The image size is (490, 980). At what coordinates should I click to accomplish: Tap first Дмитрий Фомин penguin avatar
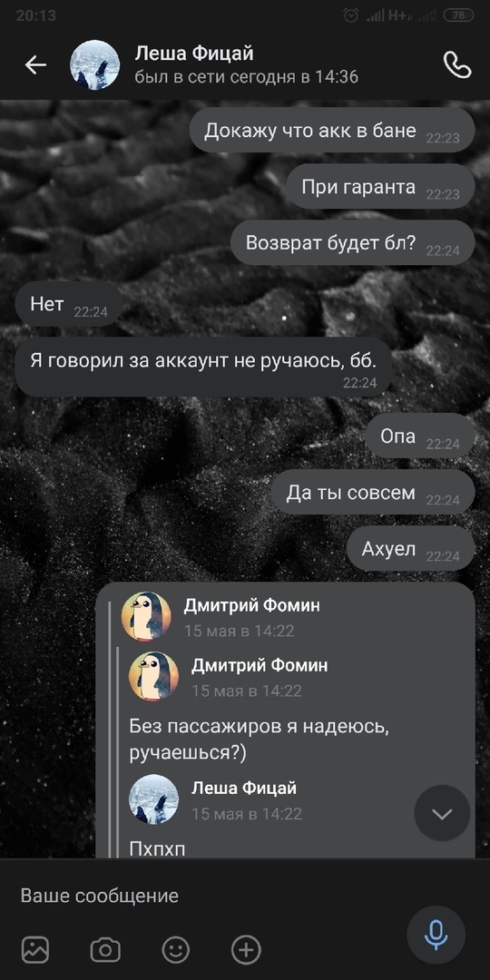click(146, 617)
